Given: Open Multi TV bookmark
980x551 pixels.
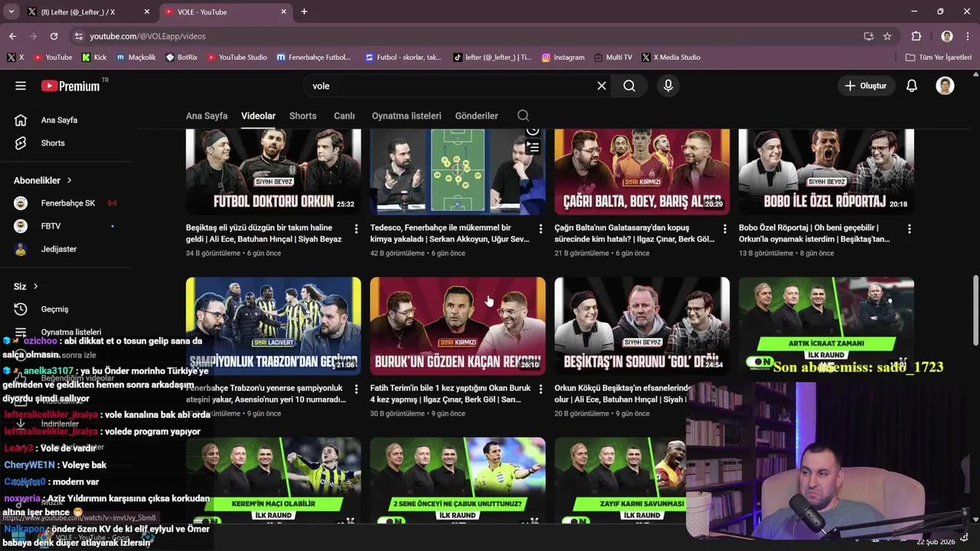Looking at the screenshot, I should point(612,57).
